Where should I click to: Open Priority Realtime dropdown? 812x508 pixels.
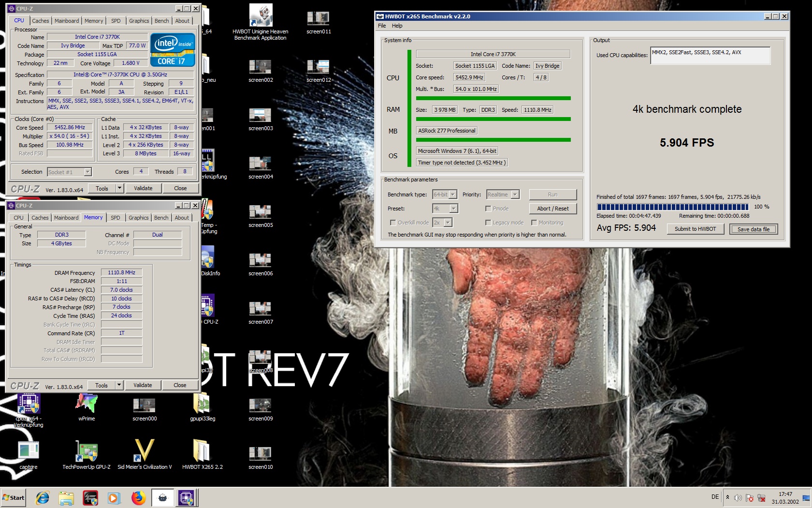click(x=503, y=194)
